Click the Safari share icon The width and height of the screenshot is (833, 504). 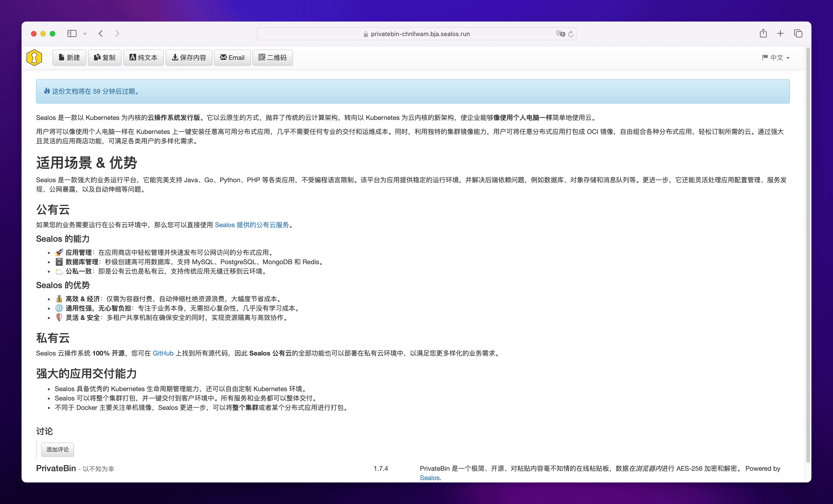point(763,33)
